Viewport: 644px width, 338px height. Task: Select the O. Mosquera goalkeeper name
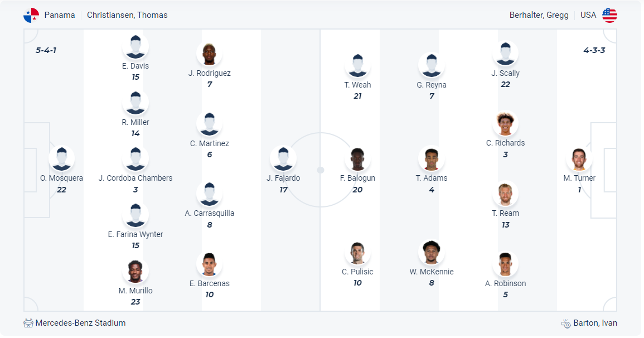pos(61,178)
